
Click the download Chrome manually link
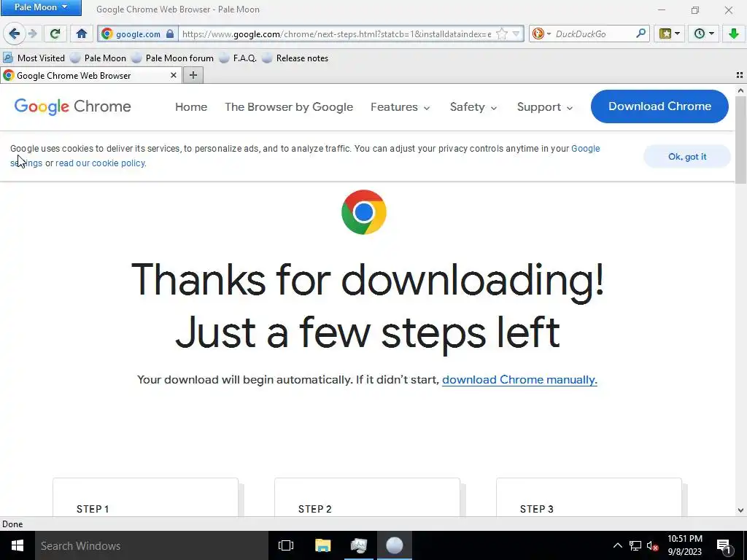click(519, 379)
